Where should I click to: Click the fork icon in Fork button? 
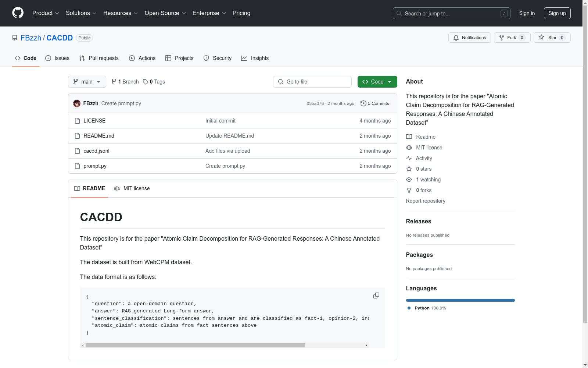pyautogui.click(x=502, y=38)
